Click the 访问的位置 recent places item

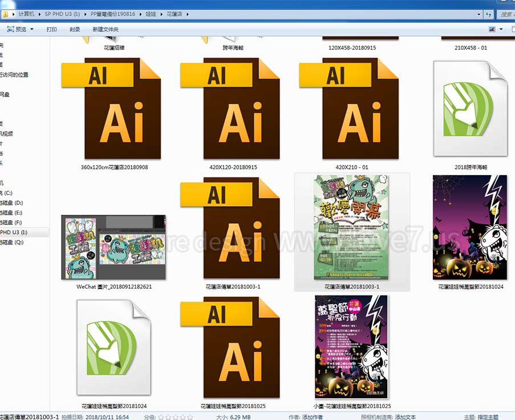click(14, 75)
